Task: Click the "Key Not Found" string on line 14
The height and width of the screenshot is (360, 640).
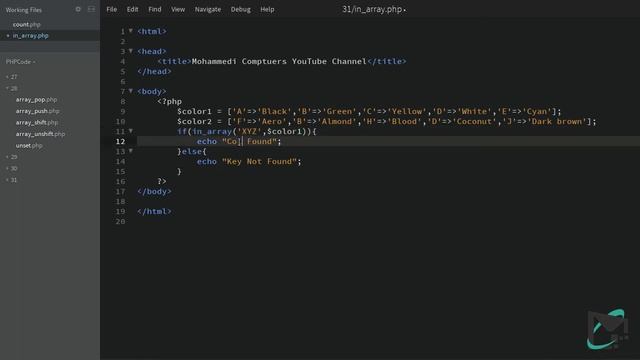Action: point(259,162)
